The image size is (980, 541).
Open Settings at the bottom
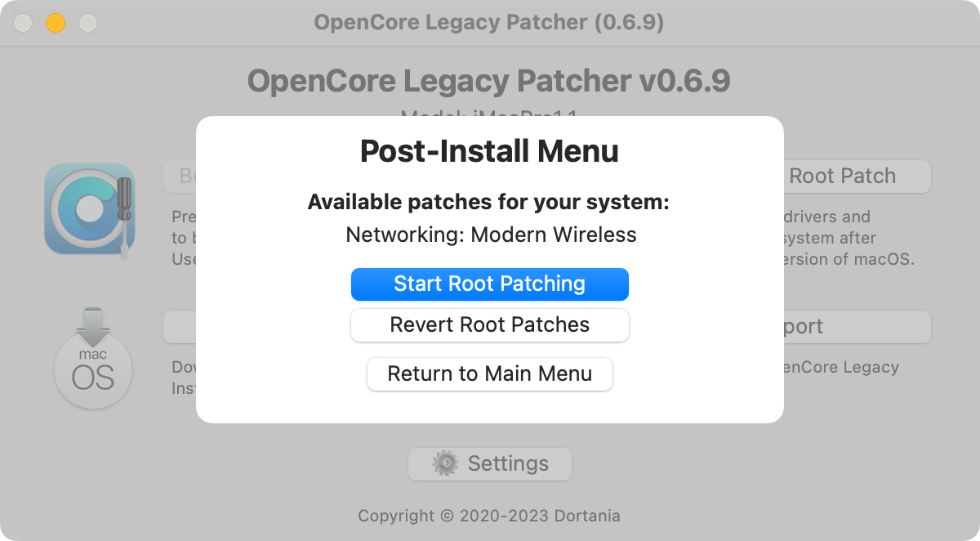(490, 464)
